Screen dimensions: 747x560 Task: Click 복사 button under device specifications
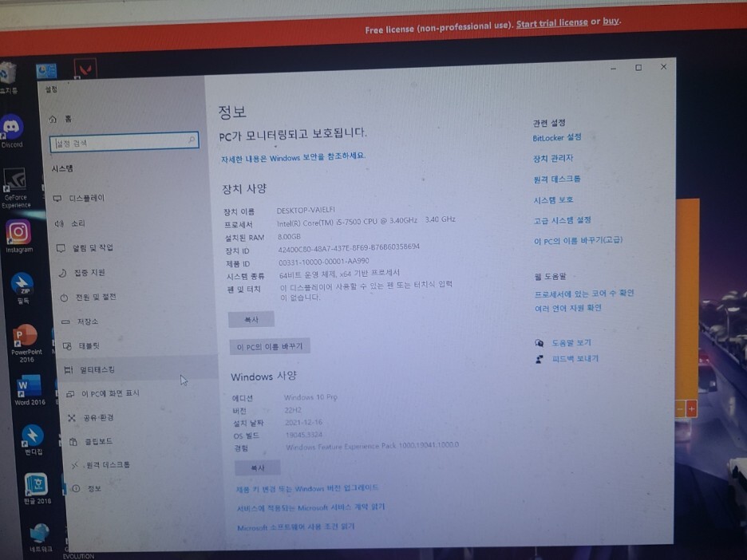coord(251,320)
